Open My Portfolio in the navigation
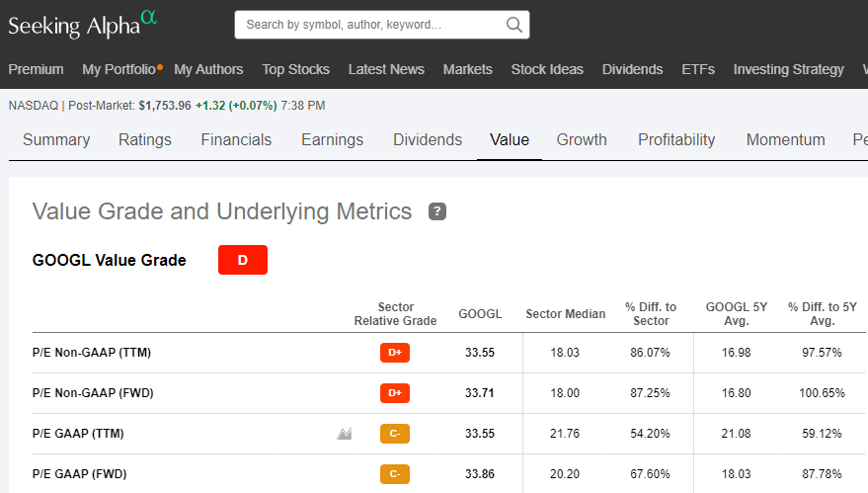Screen dimensions: 868x493 click(119, 69)
